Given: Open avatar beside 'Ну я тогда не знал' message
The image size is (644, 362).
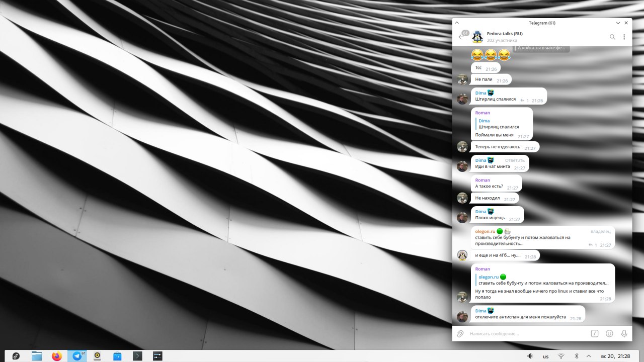Looking at the screenshot, I should click(462, 297).
